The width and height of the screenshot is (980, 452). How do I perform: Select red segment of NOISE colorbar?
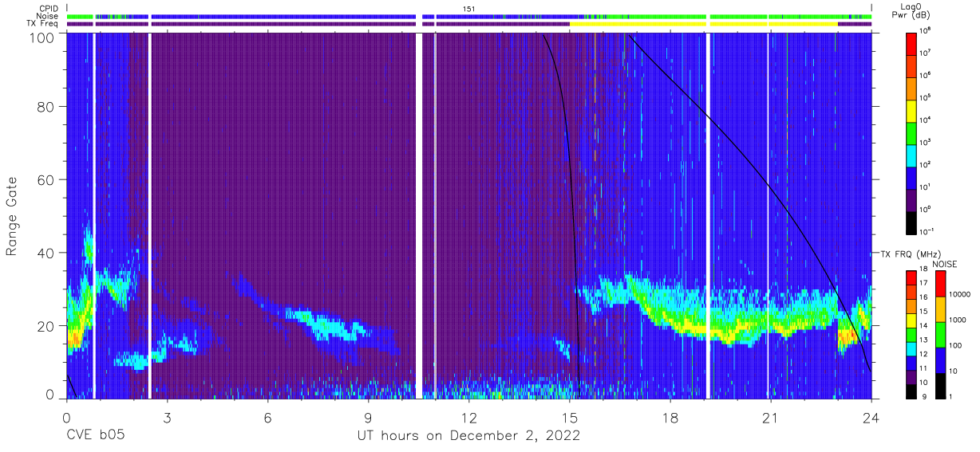[942, 283]
